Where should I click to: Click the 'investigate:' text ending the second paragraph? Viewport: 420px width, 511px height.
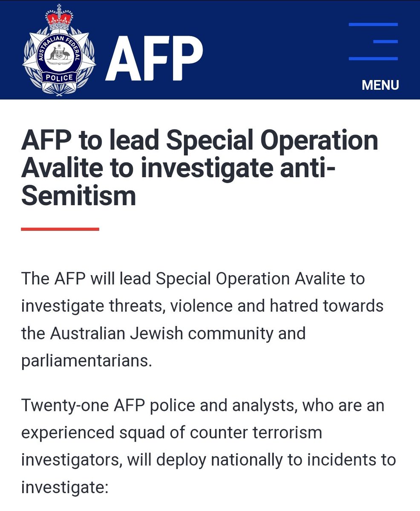click(65, 487)
